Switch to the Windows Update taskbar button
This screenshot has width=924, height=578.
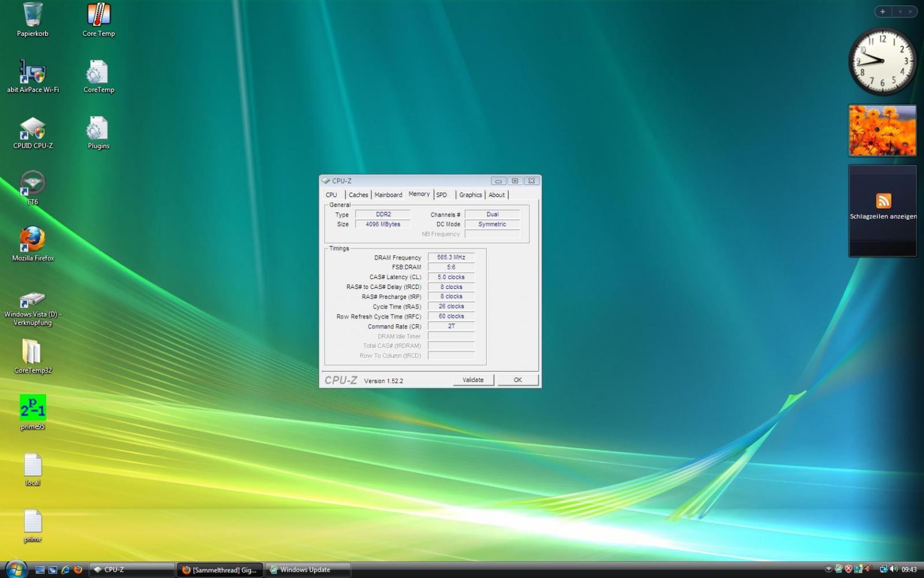point(308,569)
